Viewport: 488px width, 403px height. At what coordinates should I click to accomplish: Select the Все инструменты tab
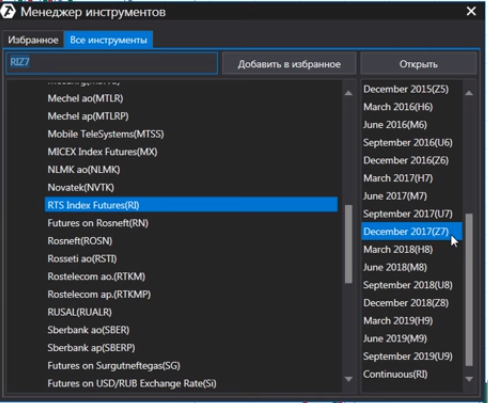click(x=108, y=40)
